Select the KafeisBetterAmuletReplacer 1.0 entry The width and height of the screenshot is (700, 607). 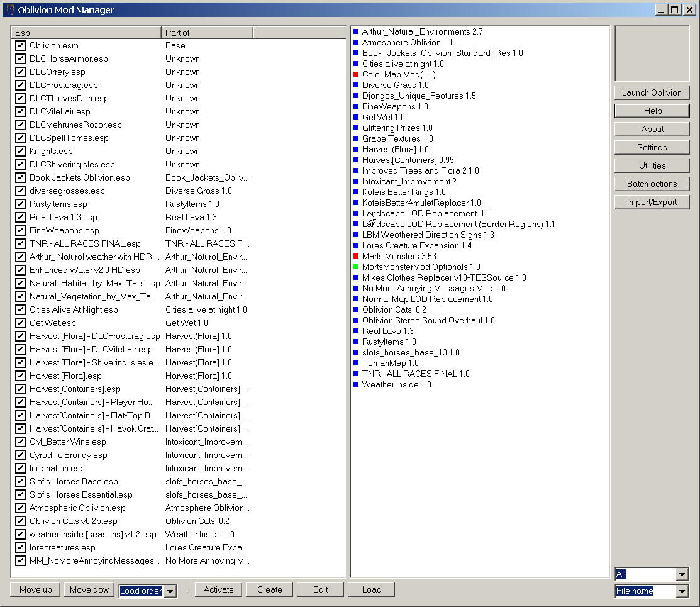[x=421, y=203]
